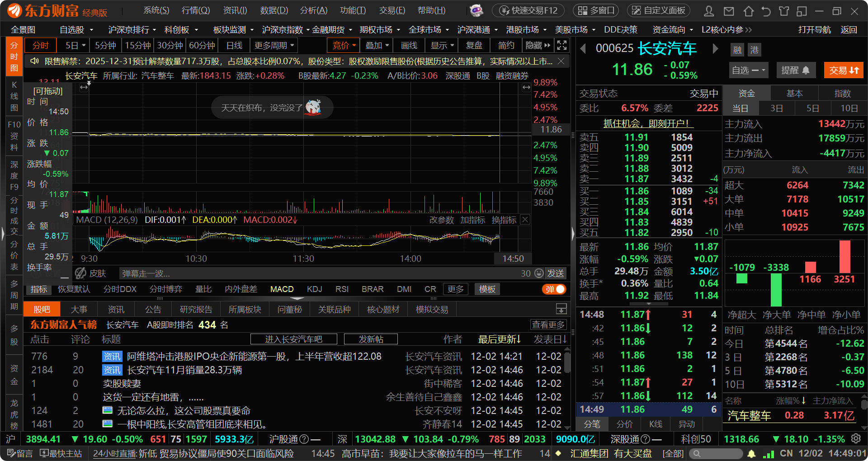Screen dimensions: 868x461
Task: Select the KDJ indicator tab
Action: tap(314, 289)
